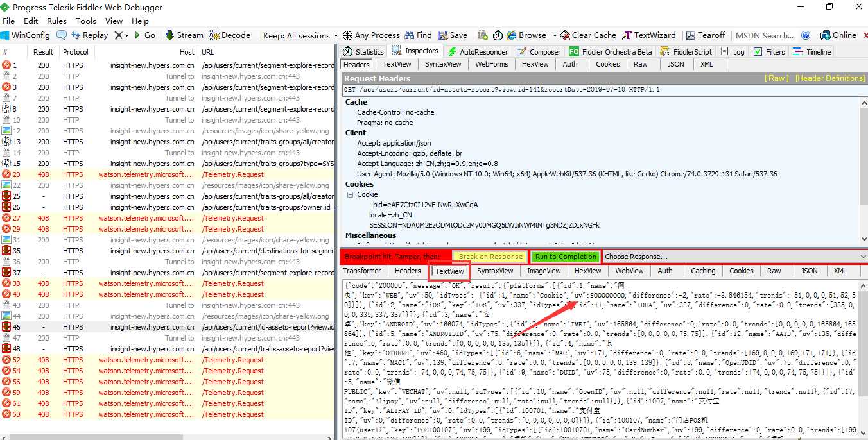
Task: Open the Remove (X) sessions dropdown
Action: [x=121, y=35]
